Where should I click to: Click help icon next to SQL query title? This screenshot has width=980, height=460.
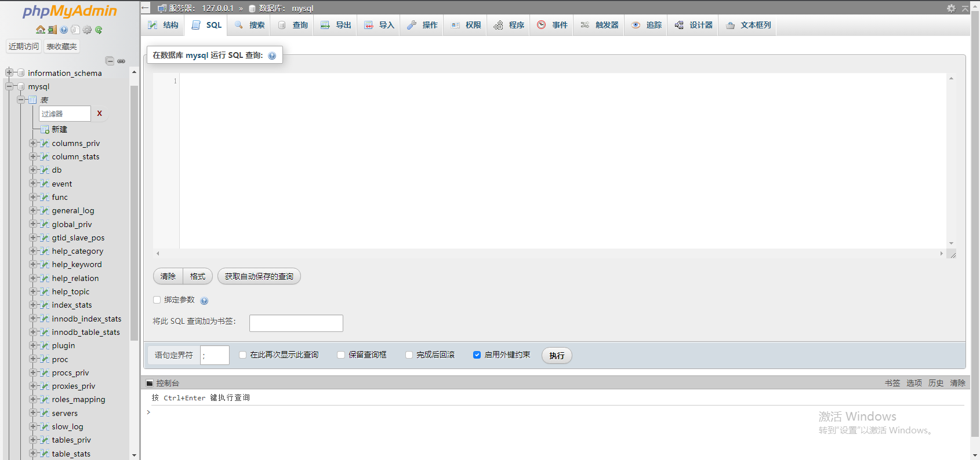coord(272,56)
